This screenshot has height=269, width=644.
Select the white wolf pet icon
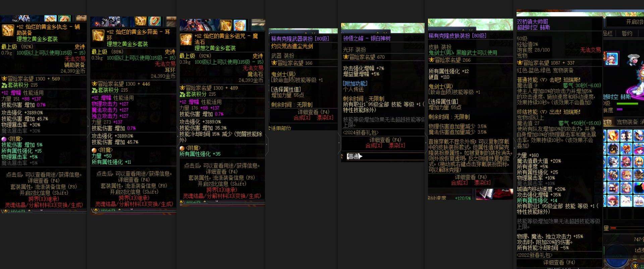[x=613, y=162]
